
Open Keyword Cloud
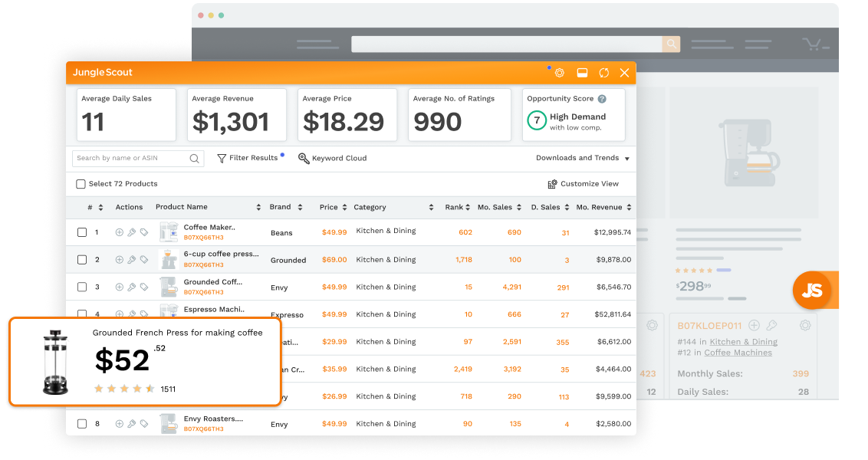pyautogui.click(x=333, y=158)
